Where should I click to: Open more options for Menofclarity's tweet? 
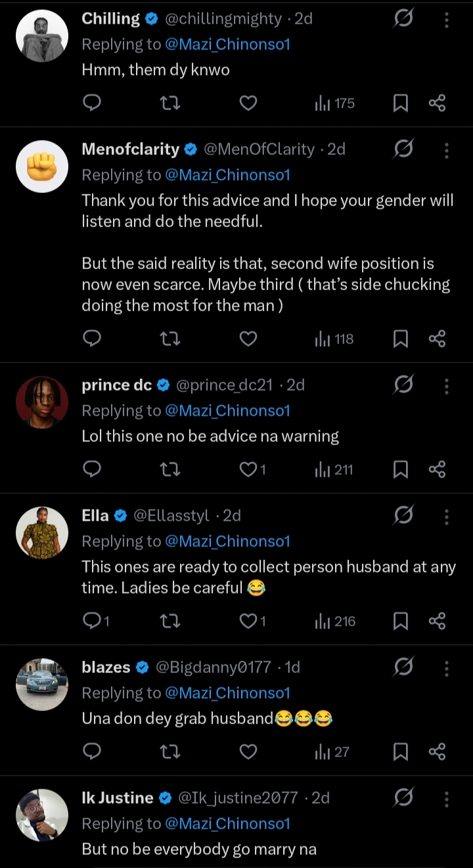(x=446, y=150)
